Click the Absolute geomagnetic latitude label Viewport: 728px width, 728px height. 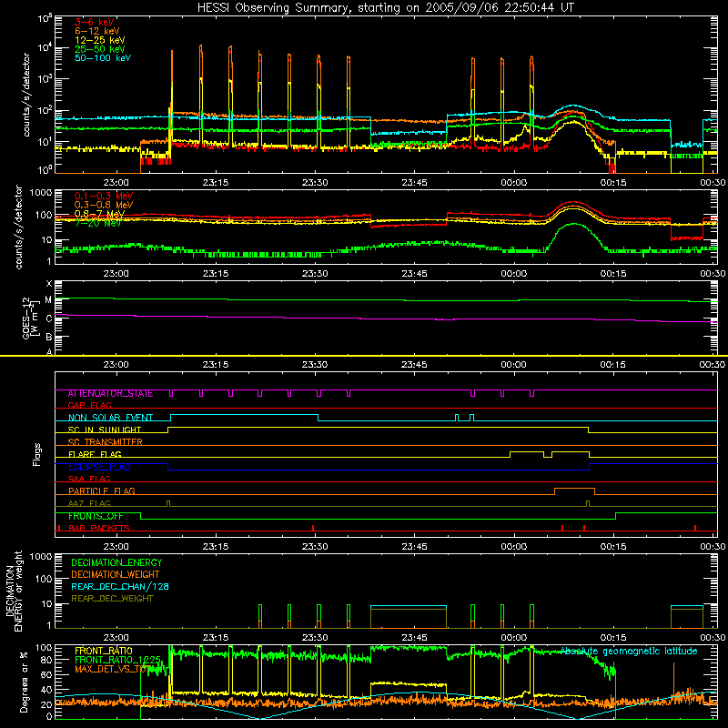coord(629,652)
